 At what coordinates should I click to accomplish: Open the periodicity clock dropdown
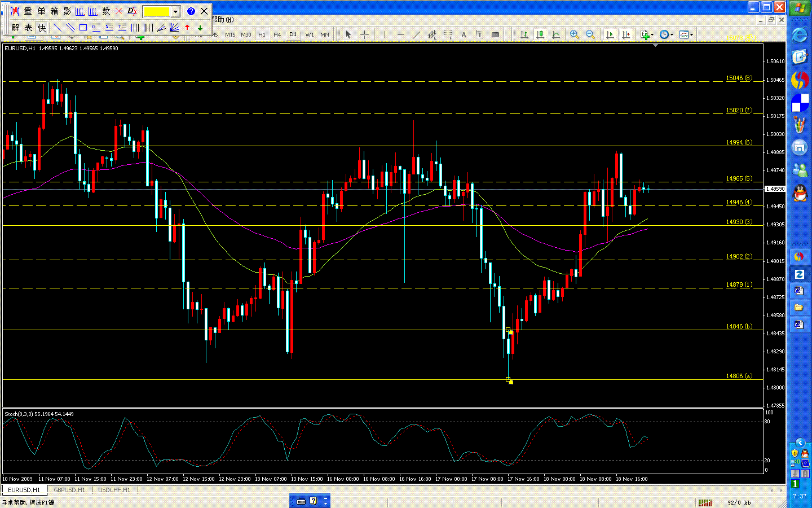click(x=666, y=35)
